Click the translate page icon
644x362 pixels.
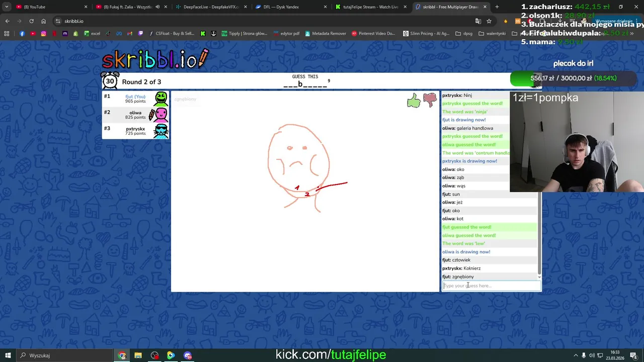pos(478,21)
